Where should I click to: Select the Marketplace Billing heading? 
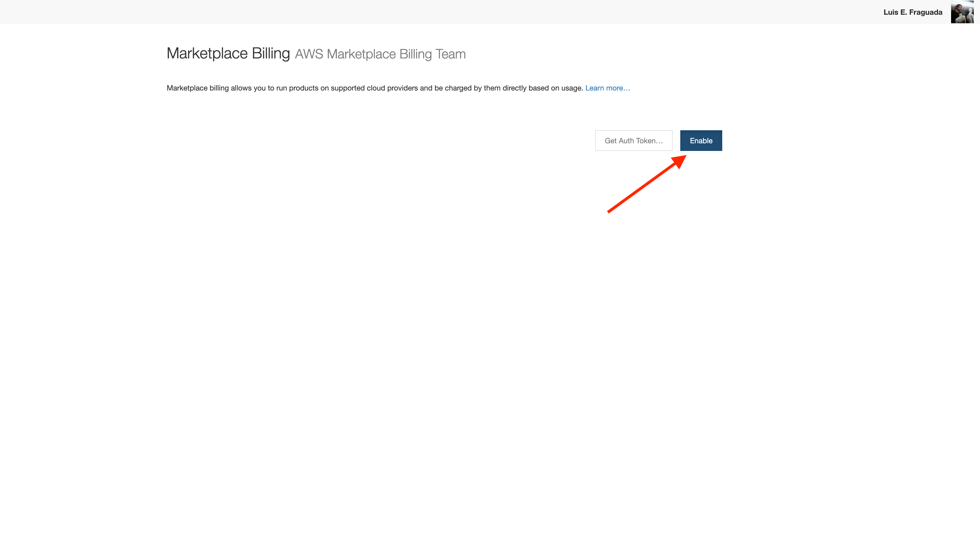[x=228, y=53]
